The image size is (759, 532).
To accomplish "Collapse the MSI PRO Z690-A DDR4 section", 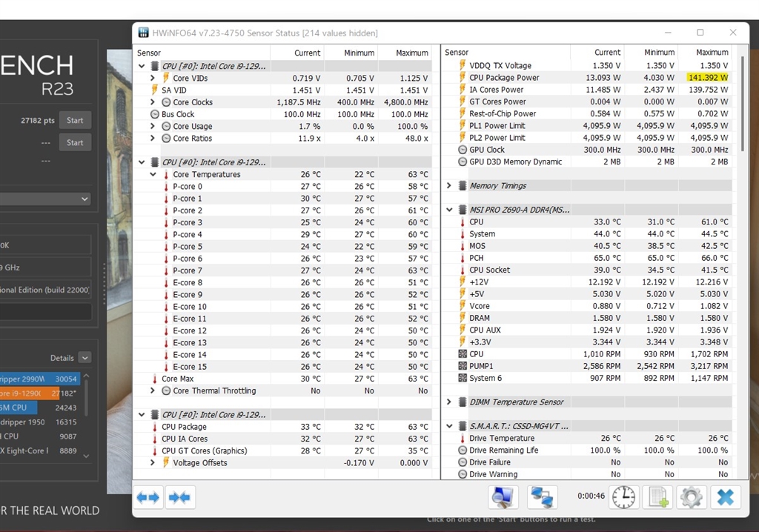I will (x=449, y=210).
